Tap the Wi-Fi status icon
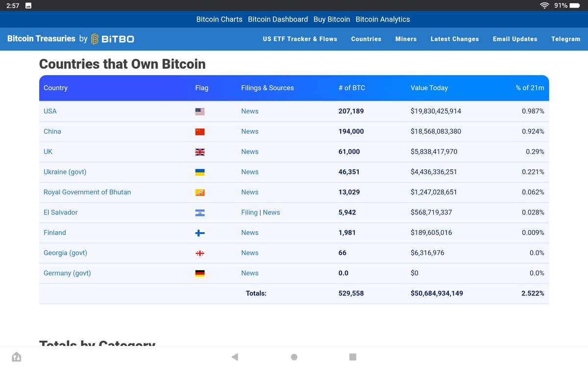 (x=544, y=5)
